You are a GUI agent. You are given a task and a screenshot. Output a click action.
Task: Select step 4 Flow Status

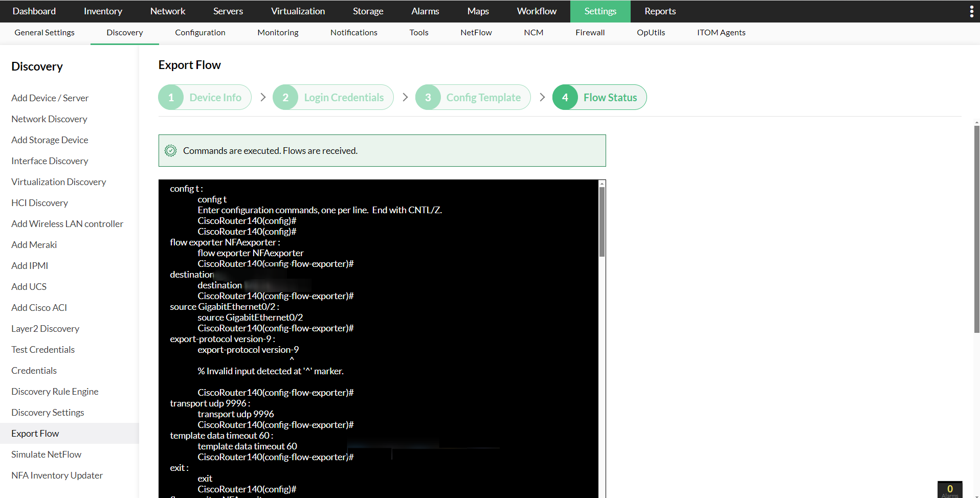click(599, 97)
